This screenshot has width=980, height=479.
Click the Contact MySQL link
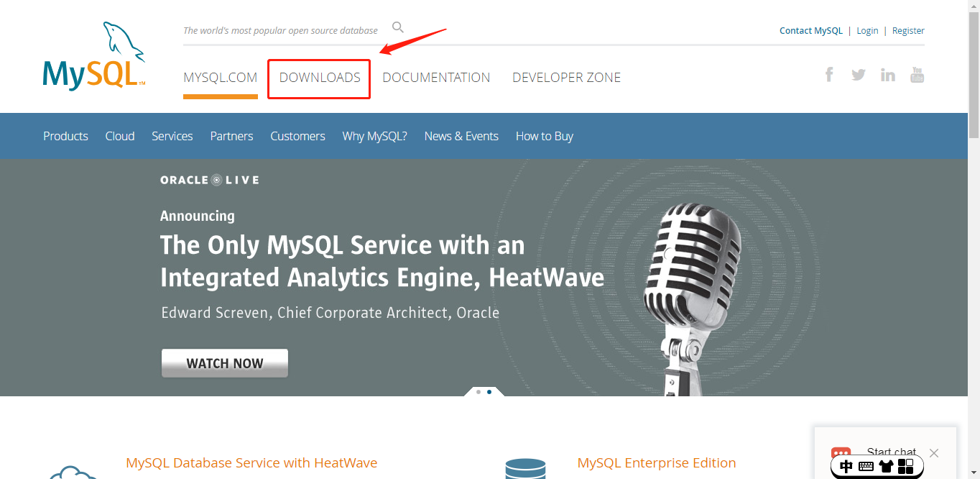[811, 31]
